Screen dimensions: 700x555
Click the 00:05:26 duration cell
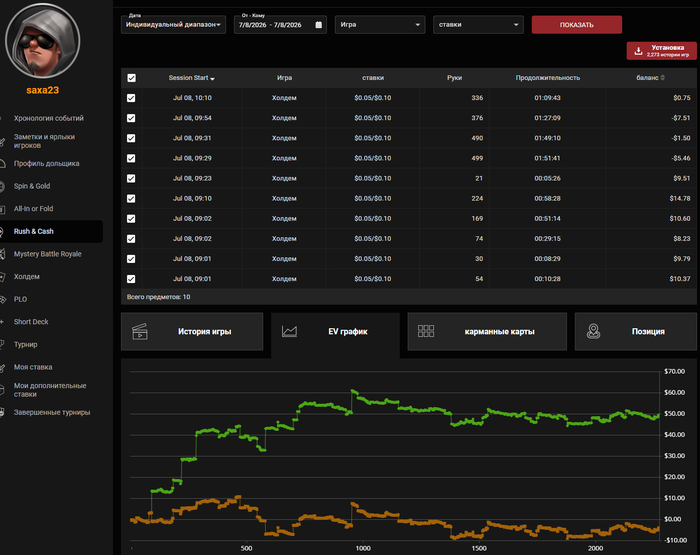pyautogui.click(x=547, y=178)
